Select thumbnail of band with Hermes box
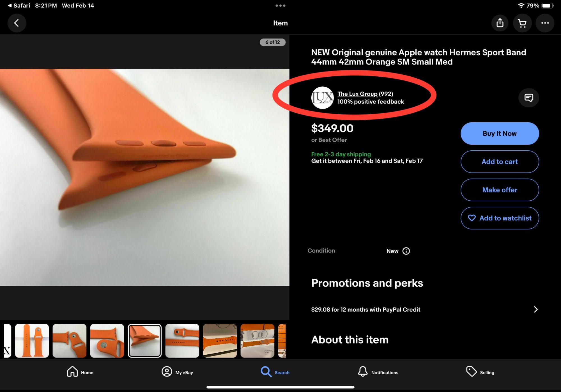The height and width of the screenshot is (392, 561). click(x=257, y=341)
